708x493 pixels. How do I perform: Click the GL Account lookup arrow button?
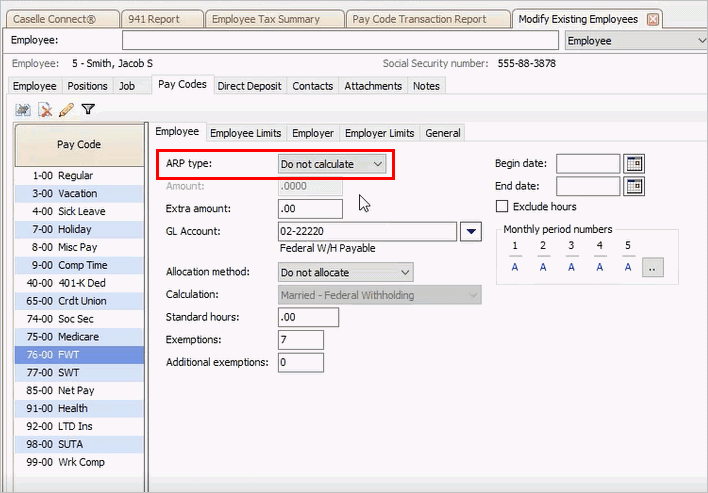(472, 232)
